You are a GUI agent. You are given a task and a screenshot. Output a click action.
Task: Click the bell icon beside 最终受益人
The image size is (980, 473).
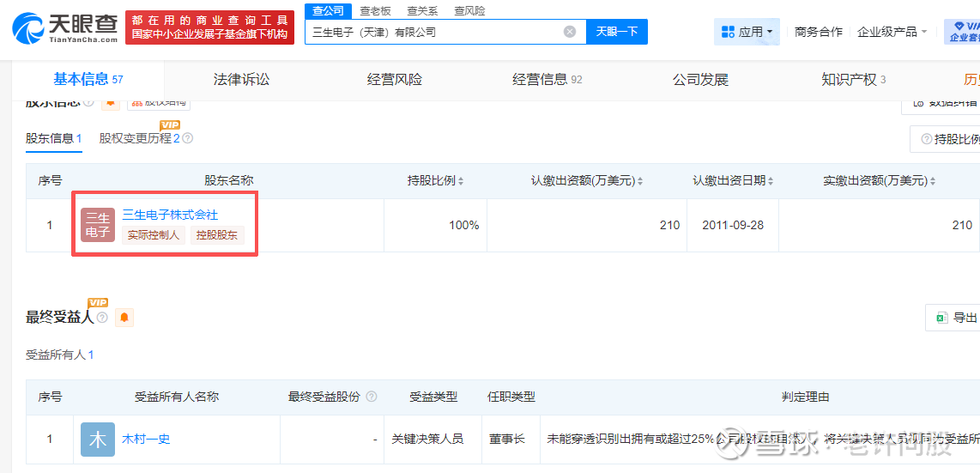coord(124,318)
